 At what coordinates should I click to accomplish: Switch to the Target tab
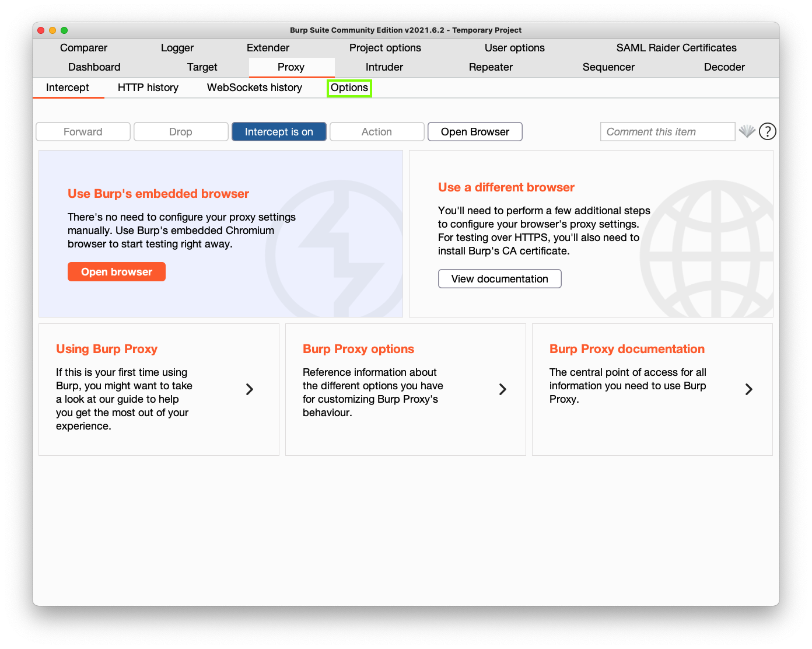click(x=202, y=67)
